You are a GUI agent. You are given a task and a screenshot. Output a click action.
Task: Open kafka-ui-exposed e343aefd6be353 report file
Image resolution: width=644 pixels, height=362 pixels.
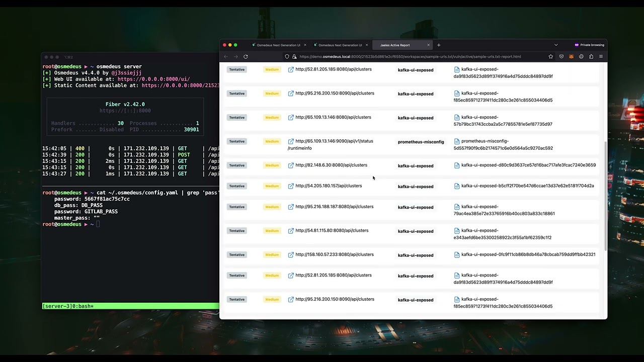click(503, 234)
